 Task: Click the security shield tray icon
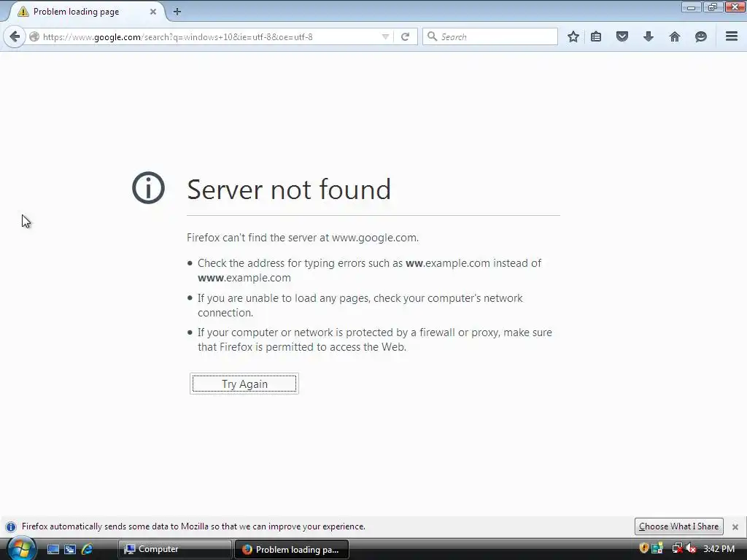[643, 548]
